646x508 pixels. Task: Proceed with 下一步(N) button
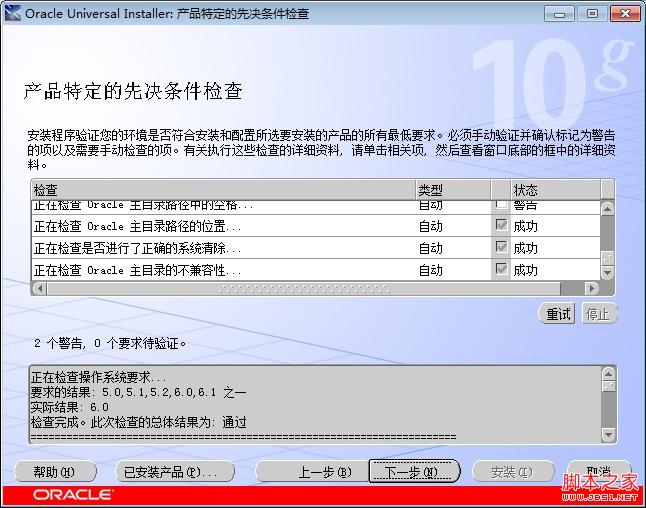pos(414,472)
